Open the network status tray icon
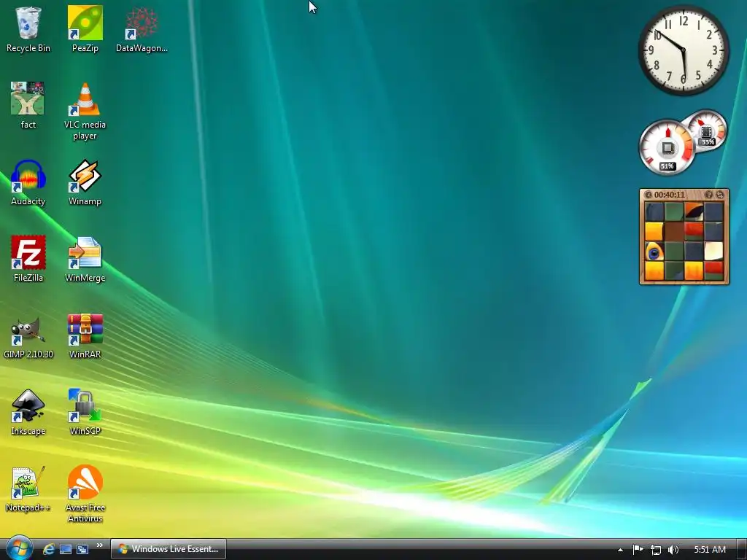The image size is (747, 560). [x=656, y=550]
